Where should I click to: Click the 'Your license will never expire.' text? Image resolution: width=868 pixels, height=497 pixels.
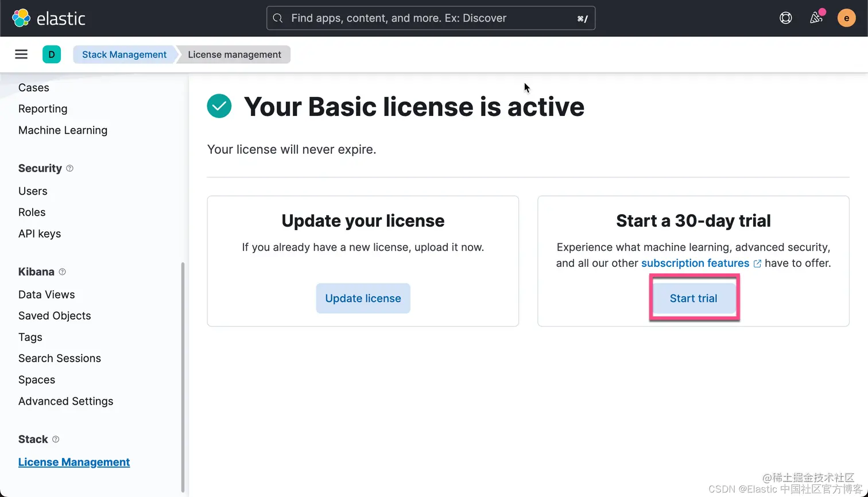292,150
